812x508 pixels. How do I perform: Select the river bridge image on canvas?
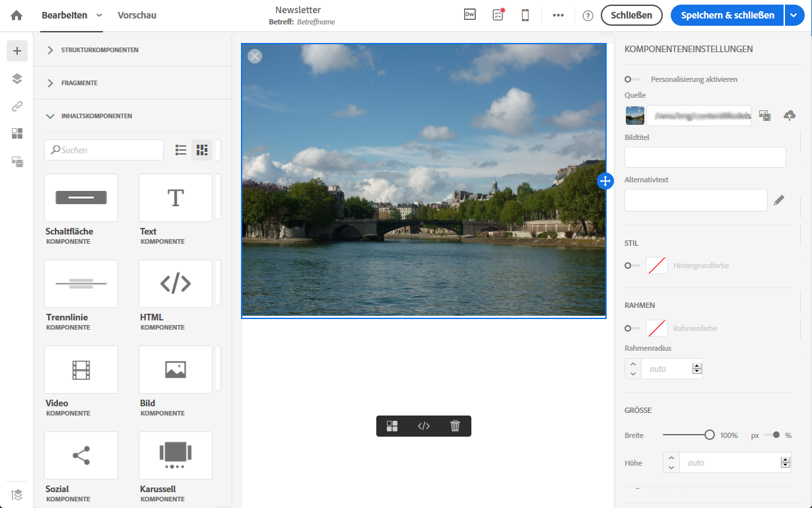[x=424, y=180]
